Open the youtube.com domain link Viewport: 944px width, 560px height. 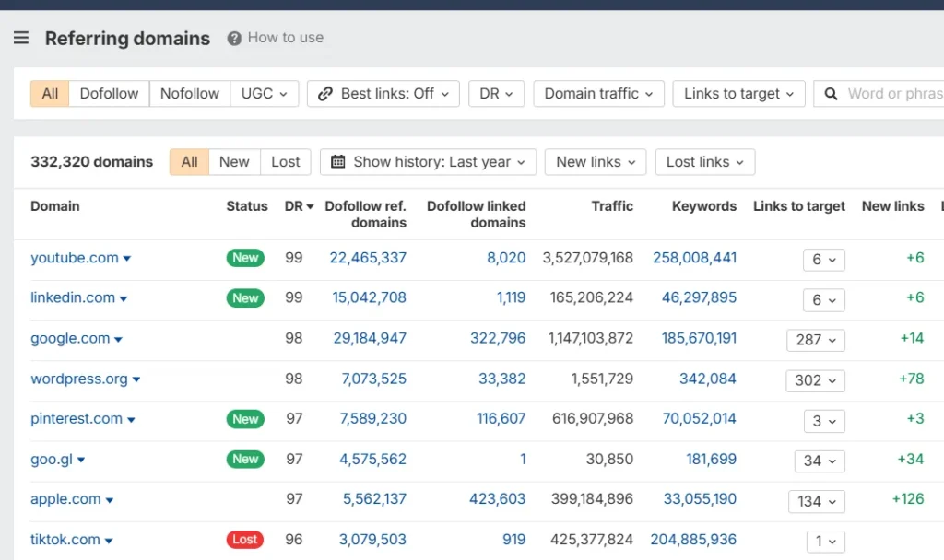[x=75, y=258]
